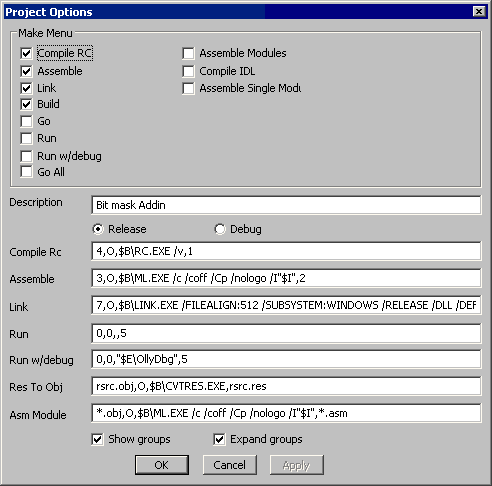Edit the Run w/debug OllyDbg field
The width and height of the screenshot is (492, 486).
(286, 359)
